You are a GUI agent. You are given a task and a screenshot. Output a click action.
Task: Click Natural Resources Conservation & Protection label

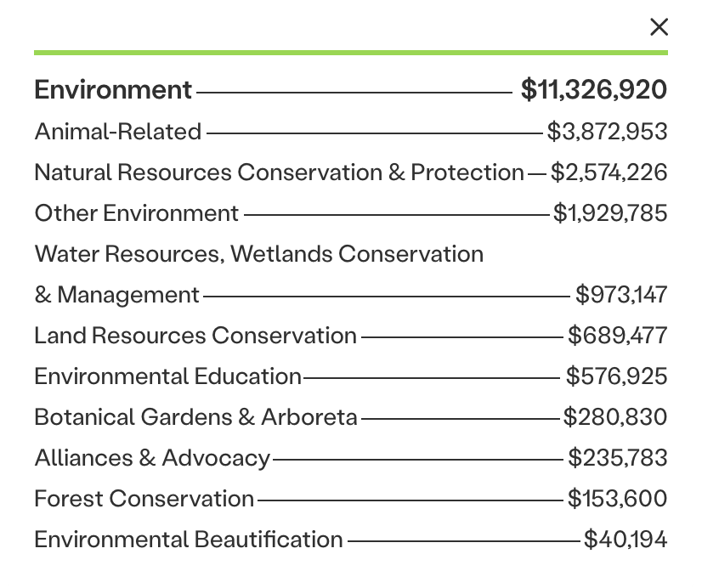pyautogui.click(x=279, y=172)
